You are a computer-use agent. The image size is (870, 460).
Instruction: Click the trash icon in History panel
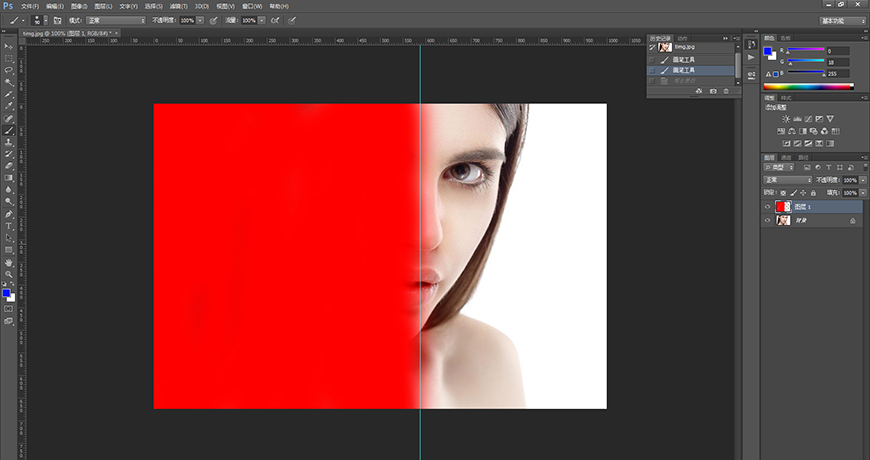pyautogui.click(x=728, y=91)
